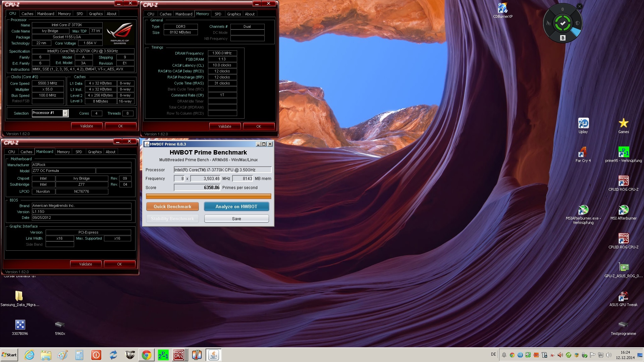Open SPD tab in Memory CPU-Z window

pyautogui.click(x=218, y=14)
